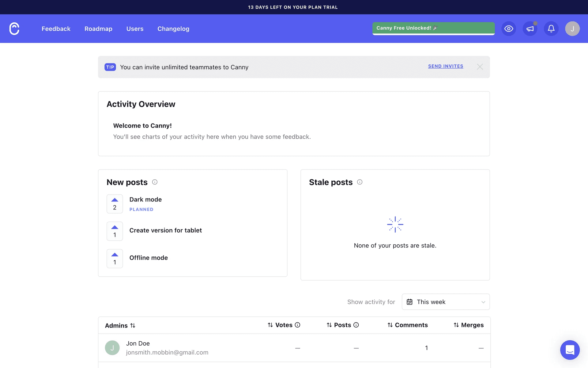Dismiss the invite teammates tip banner
Image resolution: width=588 pixels, height=368 pixels.
[480, 67]
